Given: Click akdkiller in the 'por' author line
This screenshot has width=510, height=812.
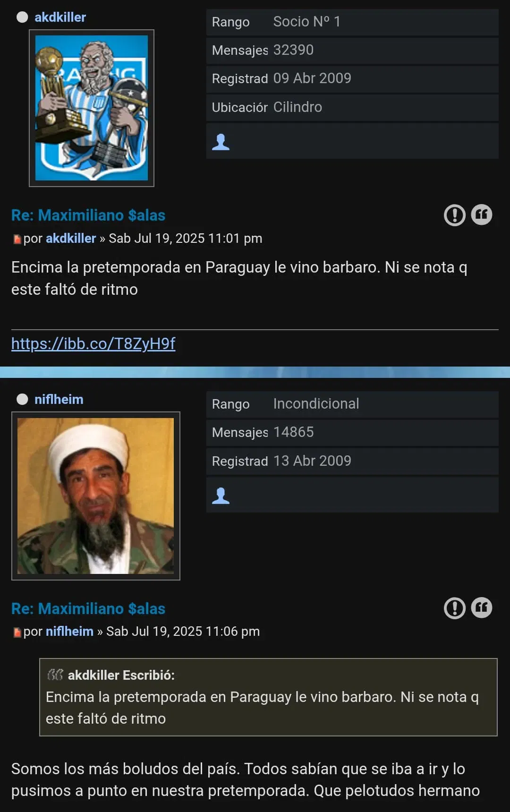Looking at the screenshot, I should click(x=71, y=238).
